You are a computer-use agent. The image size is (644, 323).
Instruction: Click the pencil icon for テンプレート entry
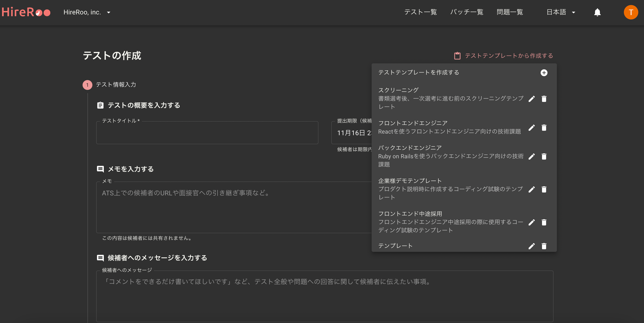pyautogui.click(x=531, y=246)
